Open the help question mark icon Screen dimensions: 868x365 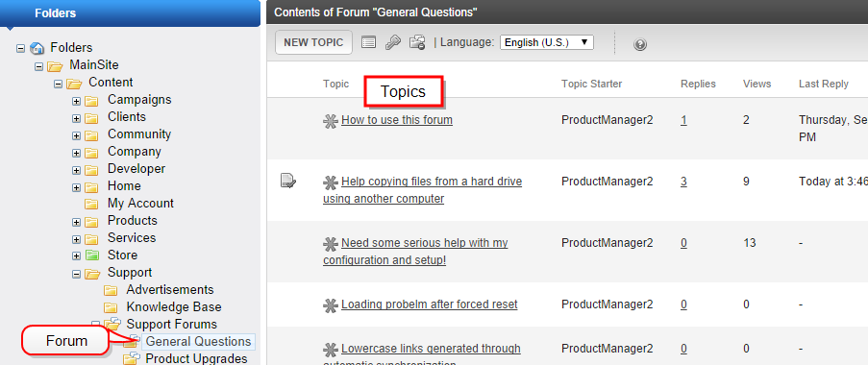(640, 44)
